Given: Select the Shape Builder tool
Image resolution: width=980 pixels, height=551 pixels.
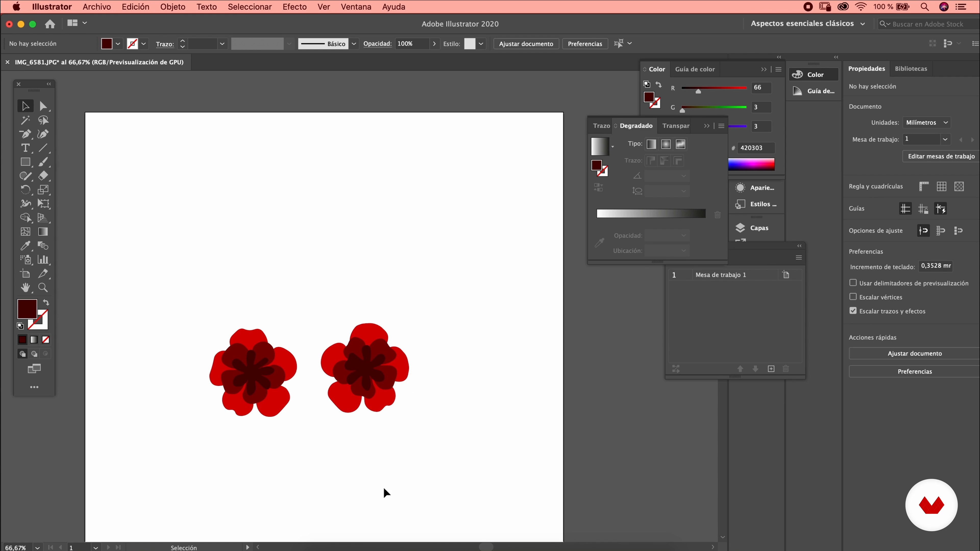Looking at the screenshot, I should coord(25,218).
